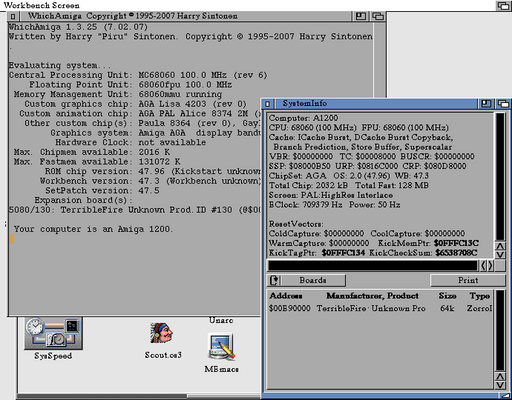Click the 64k size cell
The width and height of the screenshot is (512, 400).
(x=447, y=308)
